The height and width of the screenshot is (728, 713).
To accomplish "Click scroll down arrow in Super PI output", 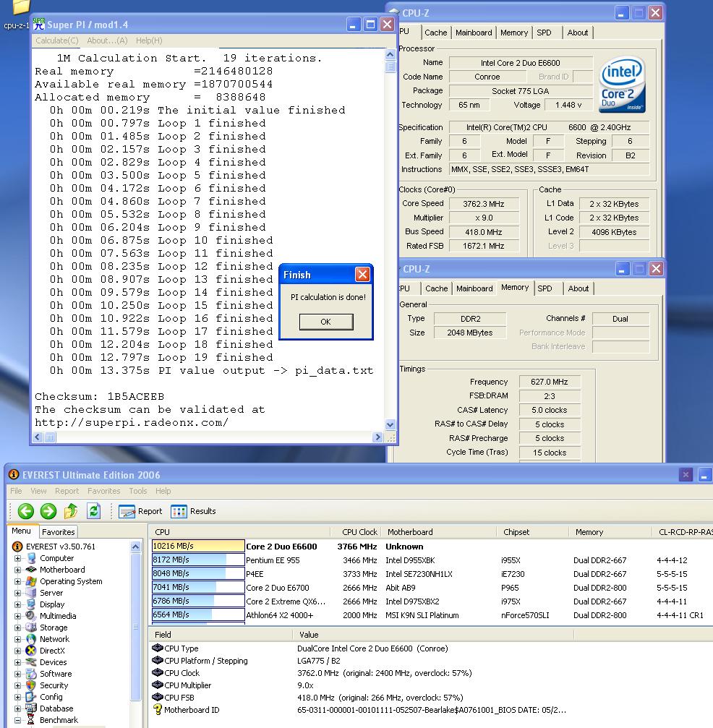I will coord(390,424).
